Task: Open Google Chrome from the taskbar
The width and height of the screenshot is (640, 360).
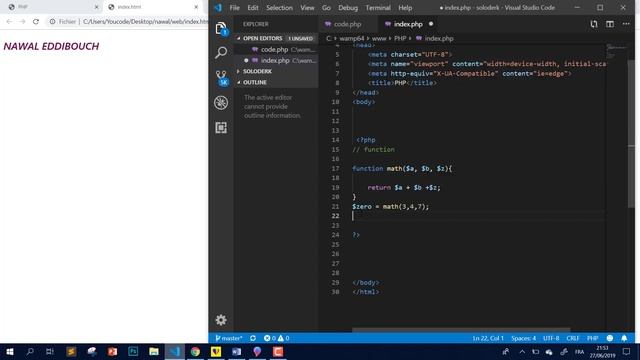Action: pyautogui.click(x=195, y=351)
